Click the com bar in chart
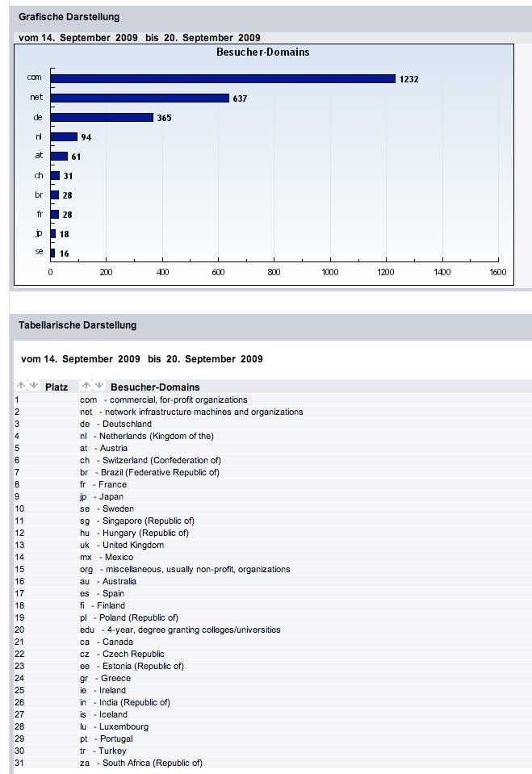Image resolution: width=532 pixels, height=774 pixels. [x=223, y=78]
